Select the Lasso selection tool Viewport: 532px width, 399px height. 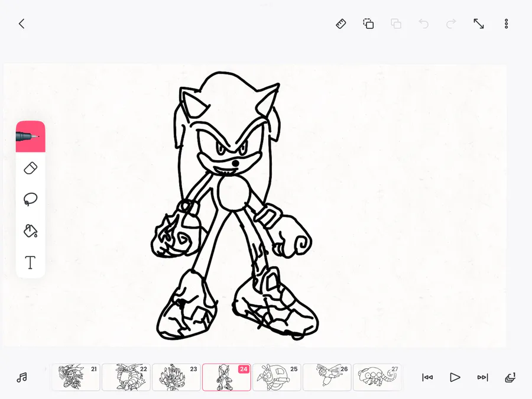(31, 199)
